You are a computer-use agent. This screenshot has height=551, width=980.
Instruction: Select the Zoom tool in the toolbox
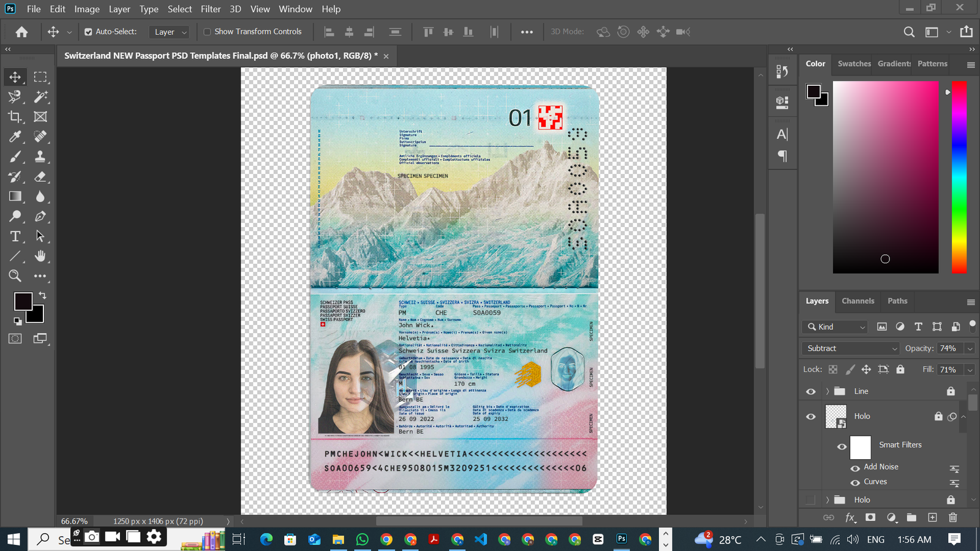tap(15, 276)
